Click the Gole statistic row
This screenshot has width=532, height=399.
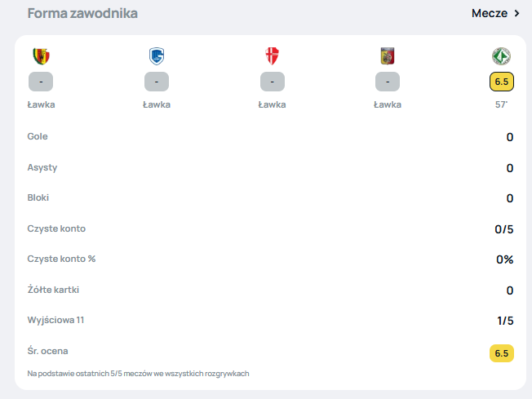pyautogui.click(x=270, y=137)
